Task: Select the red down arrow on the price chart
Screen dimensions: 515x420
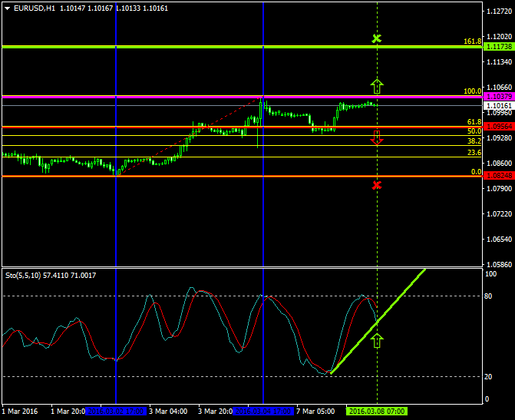Action: click(376, 137)
